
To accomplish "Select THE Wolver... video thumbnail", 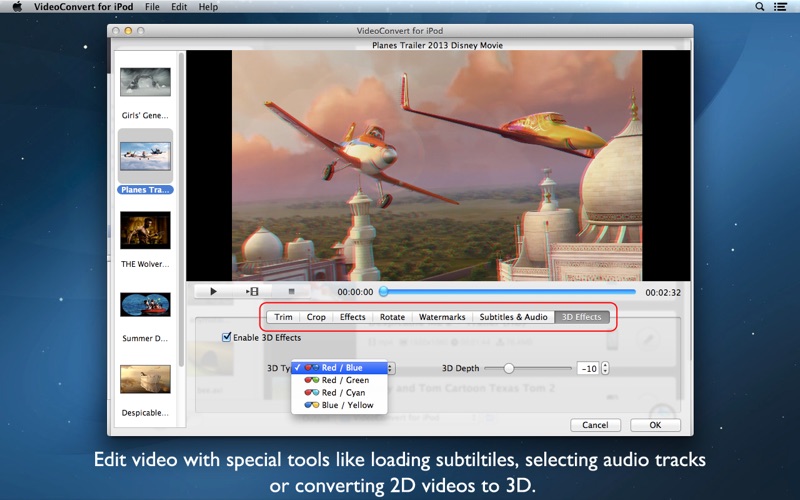I will click(x=145, y=230).
